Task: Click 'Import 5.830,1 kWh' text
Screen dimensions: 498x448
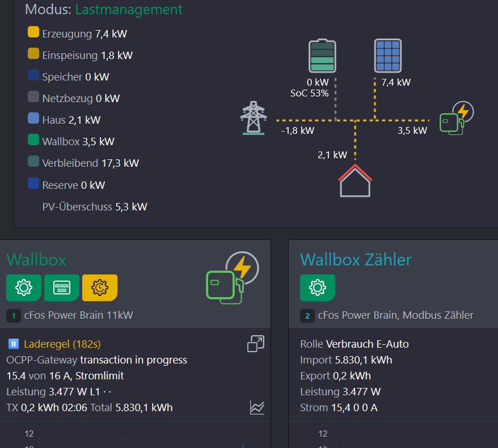Action: click(346, 360)
